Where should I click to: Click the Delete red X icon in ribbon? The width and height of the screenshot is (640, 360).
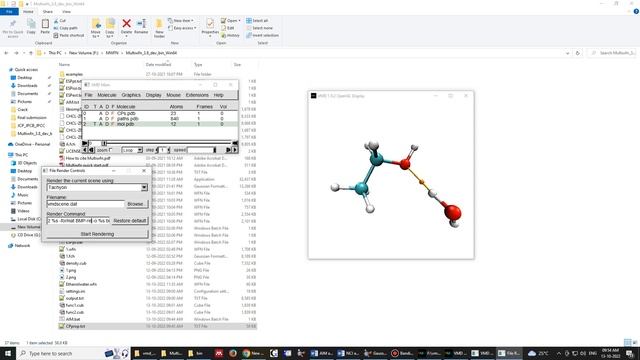coord(127,24)
